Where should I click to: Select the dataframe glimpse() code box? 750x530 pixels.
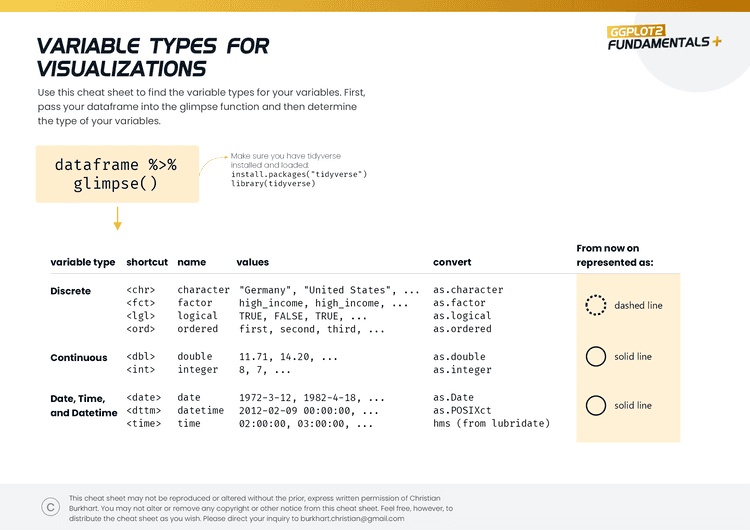116,174
